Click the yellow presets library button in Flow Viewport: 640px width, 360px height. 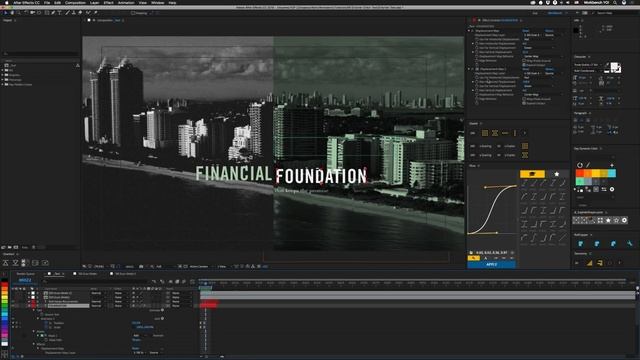tap(532, 174)
